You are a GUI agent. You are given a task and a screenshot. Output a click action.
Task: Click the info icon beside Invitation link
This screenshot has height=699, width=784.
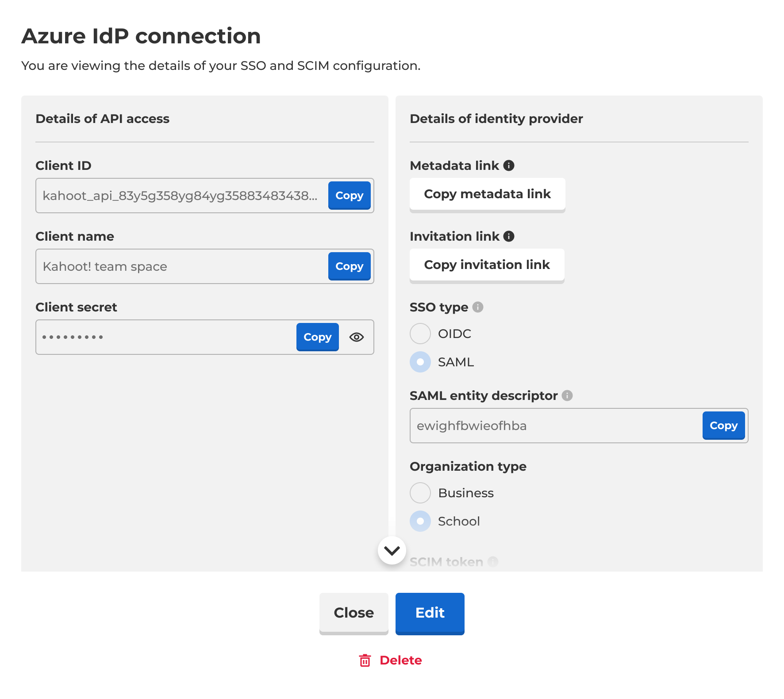(509, 236)
